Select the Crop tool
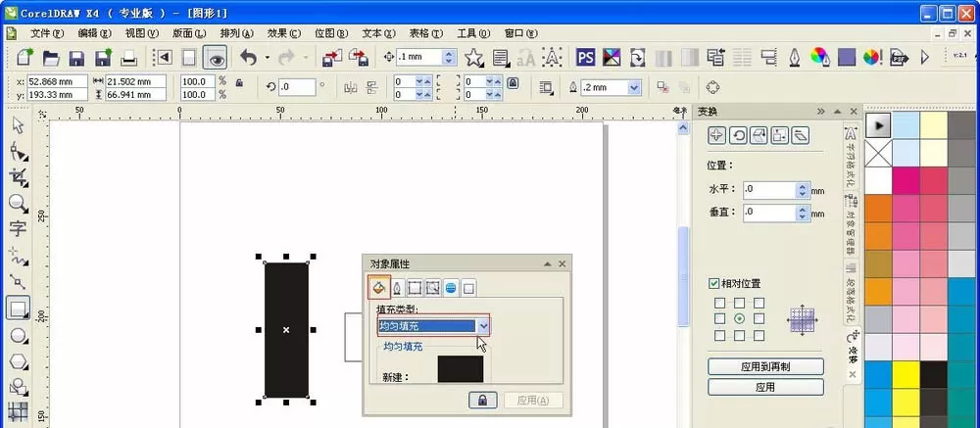This screenshot has height=428, width=980. pyautogui.click(x=18, y=177)
